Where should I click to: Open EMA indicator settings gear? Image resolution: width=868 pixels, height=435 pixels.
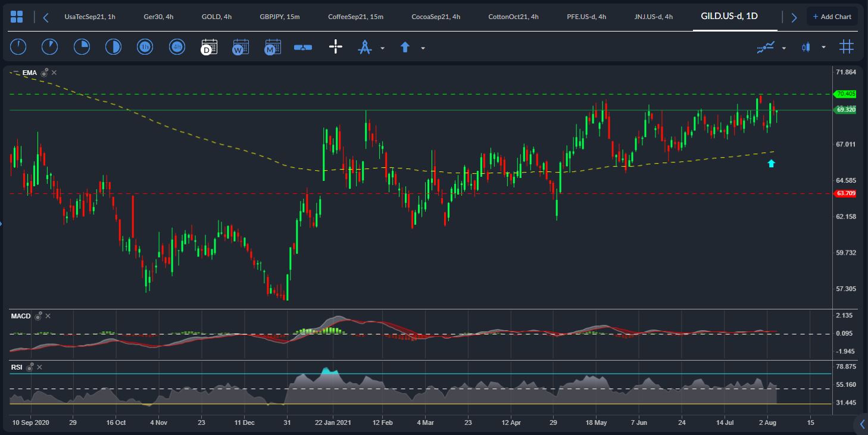(45, 73)
